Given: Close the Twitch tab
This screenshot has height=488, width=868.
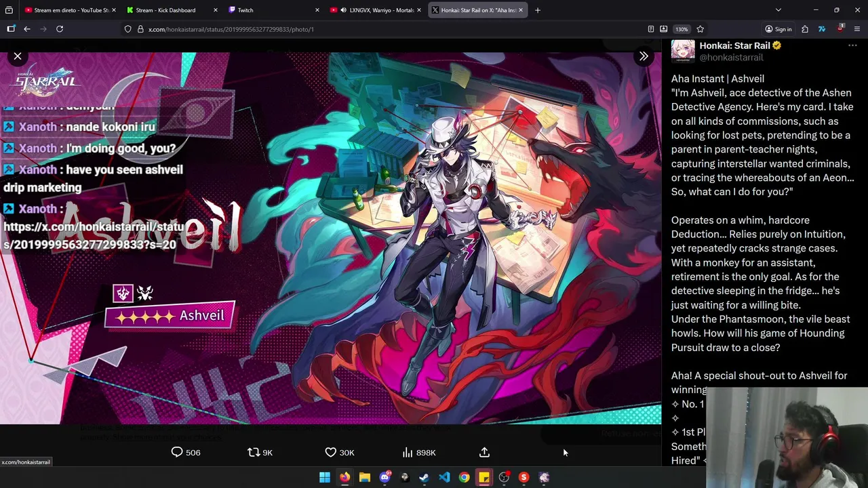Looking at the screenshot, I should [x=317, y=10].
